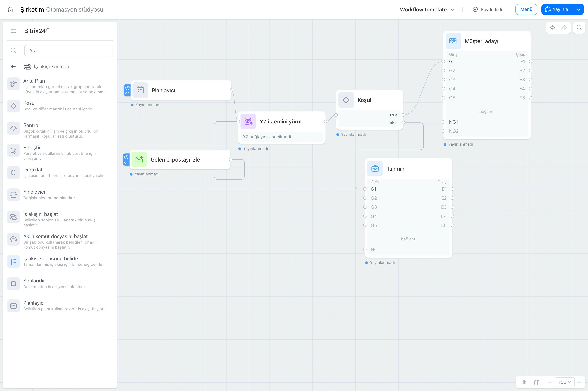Click the Gelen e-postayı izle node title
The image size is (588, 391).
(175, 160)
